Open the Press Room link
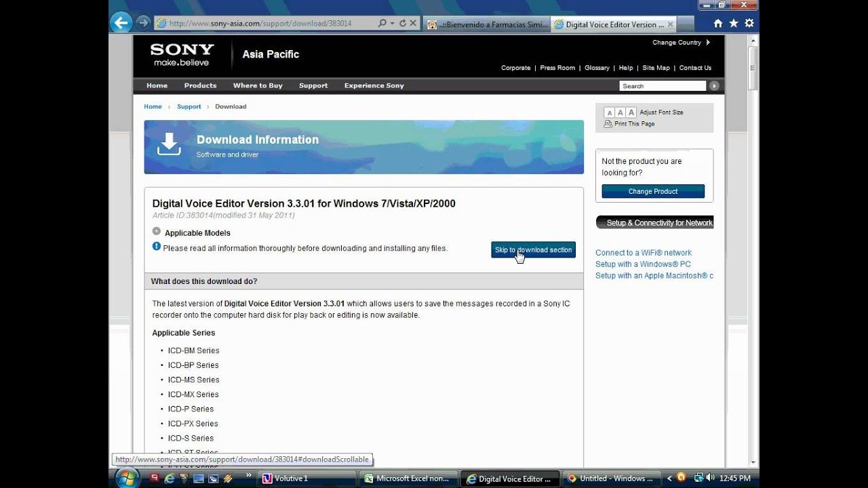868x488 pixels. [x=557, y=68]
